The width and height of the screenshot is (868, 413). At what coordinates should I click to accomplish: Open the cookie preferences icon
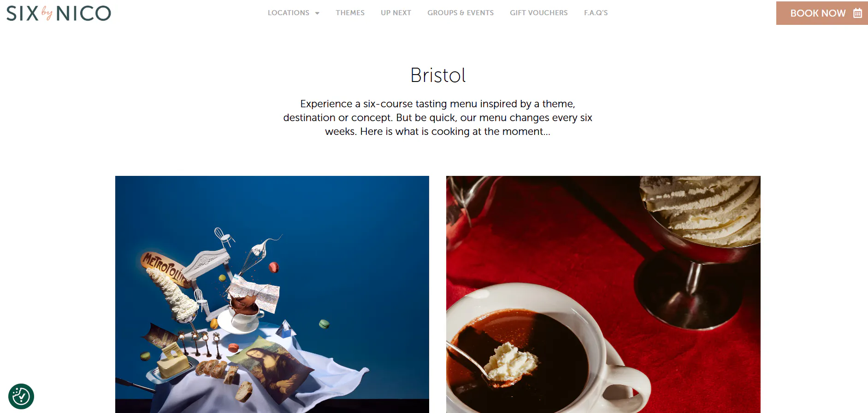(x=21, y=396)
